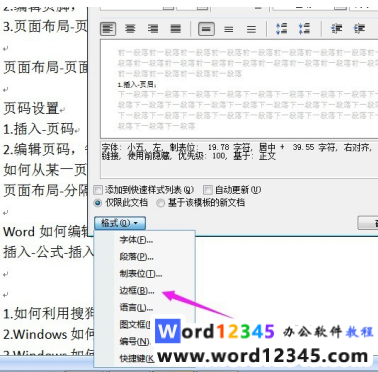
Task: Click document line 2.Windows 如何
Action: pos(48,334)
